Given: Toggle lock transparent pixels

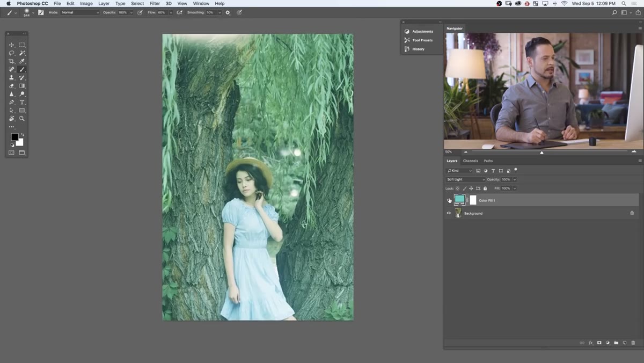Looking at the screenshot, I should pos(458,188).
